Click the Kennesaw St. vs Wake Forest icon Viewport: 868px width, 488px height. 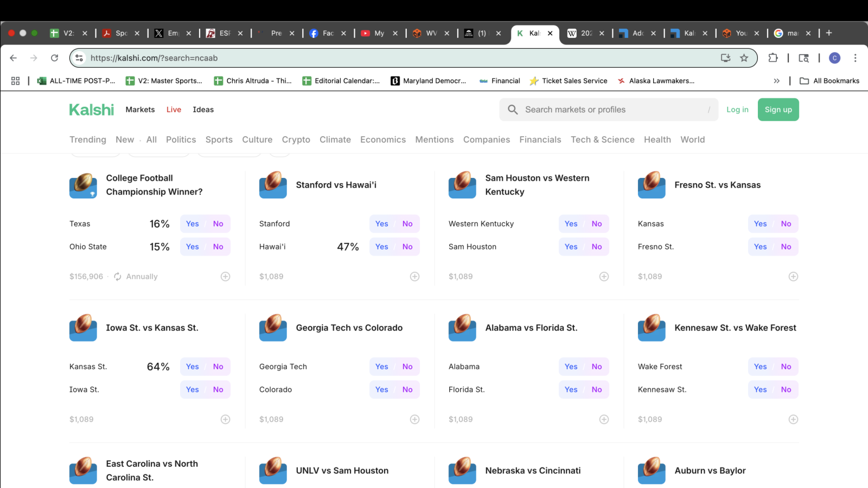point(652,328)
